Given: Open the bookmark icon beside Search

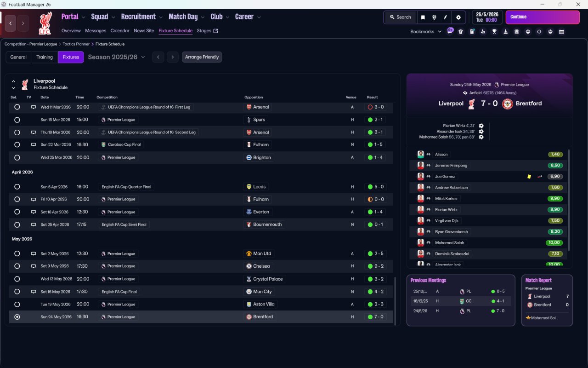Looking at the screenshot, I should click(x=423, y=17).
